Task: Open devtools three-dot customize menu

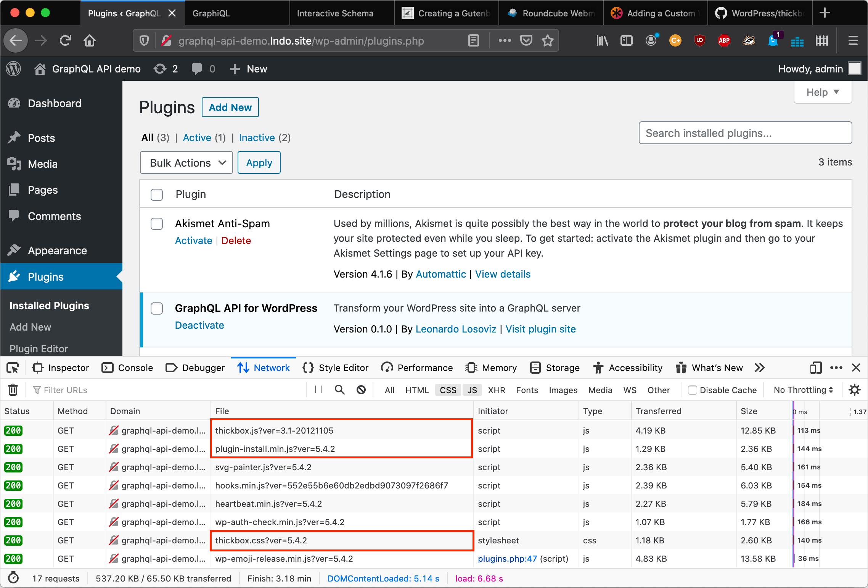Action: tap(836, 368)
